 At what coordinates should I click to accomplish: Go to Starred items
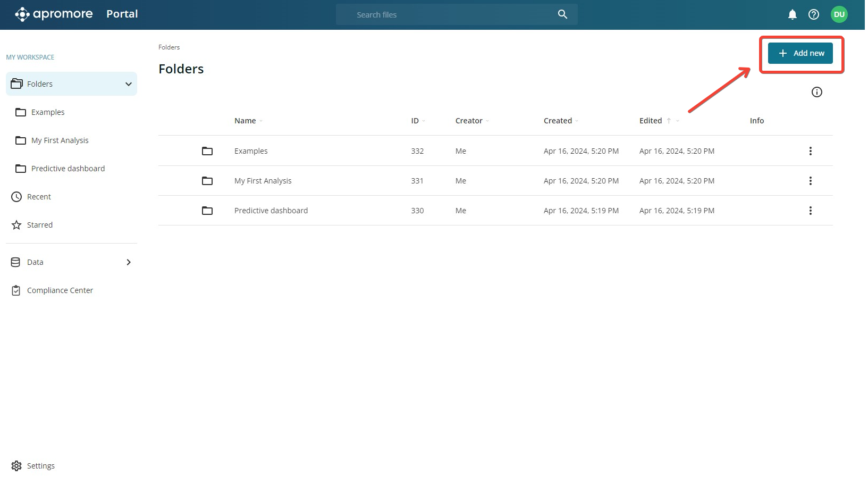pos(39,225)
